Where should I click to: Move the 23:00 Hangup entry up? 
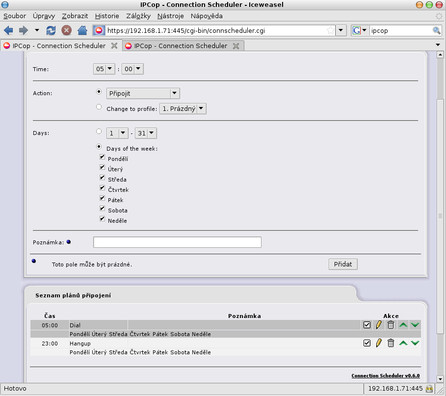pyautogui.click(x=403, y=343)
